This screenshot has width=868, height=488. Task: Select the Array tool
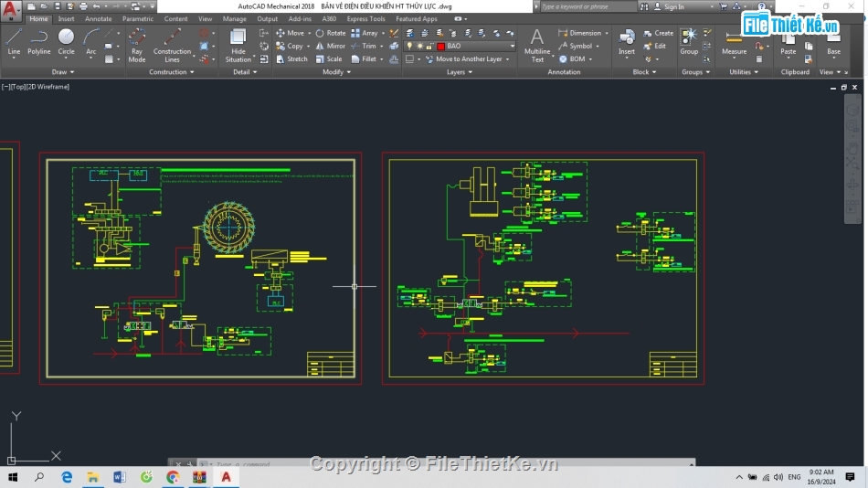[x=365, y=33]
